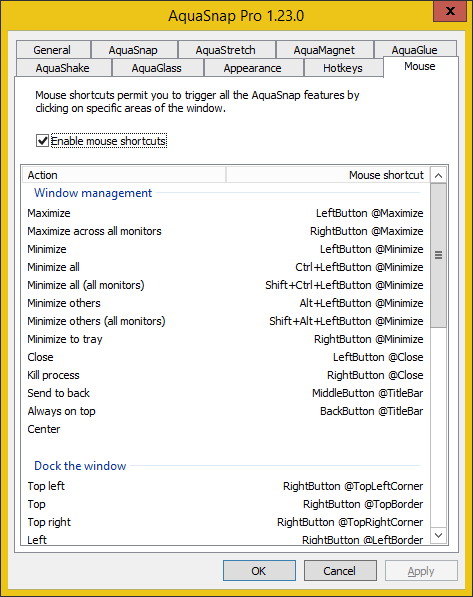Click the BackButton @TitleBar shortcut
The height and width of the screenshot is (597, 473).
371,411
